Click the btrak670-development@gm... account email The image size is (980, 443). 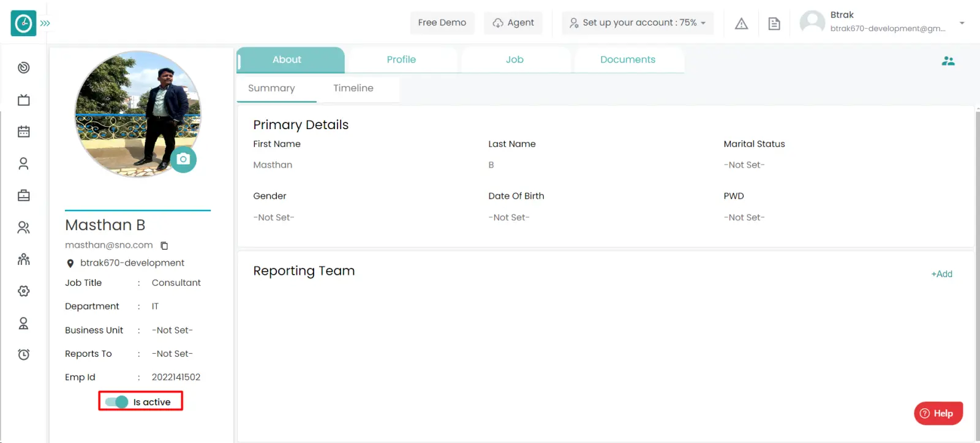click(x=888, y=28)
